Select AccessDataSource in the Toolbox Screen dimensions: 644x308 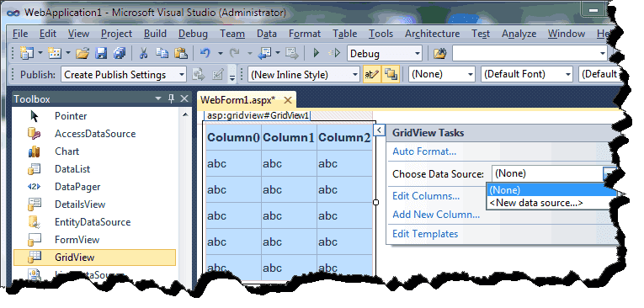point(95,134)
